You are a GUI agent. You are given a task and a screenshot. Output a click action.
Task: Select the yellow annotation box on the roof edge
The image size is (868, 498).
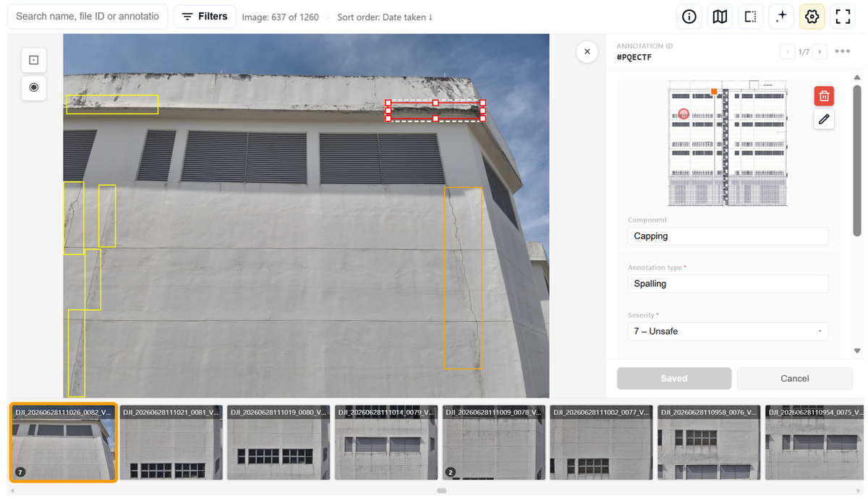[112, 104]
